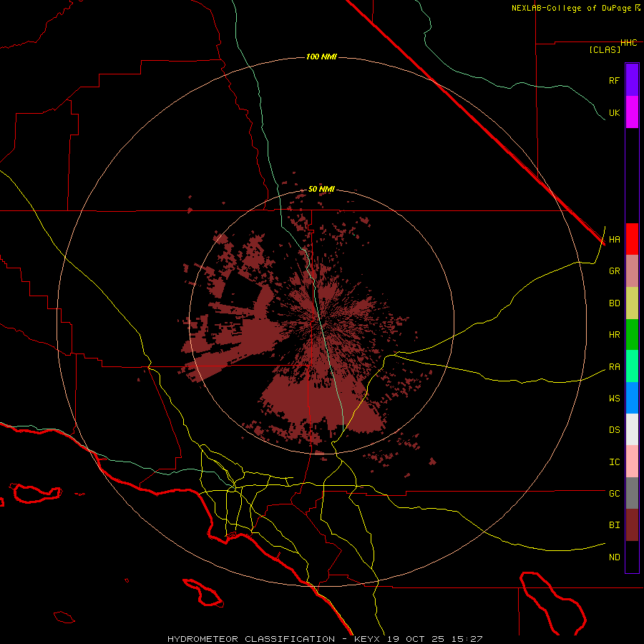644x644 pixels.
Task: Click the UK legend label
Action: pyautogui.click(x=614, y=112)
